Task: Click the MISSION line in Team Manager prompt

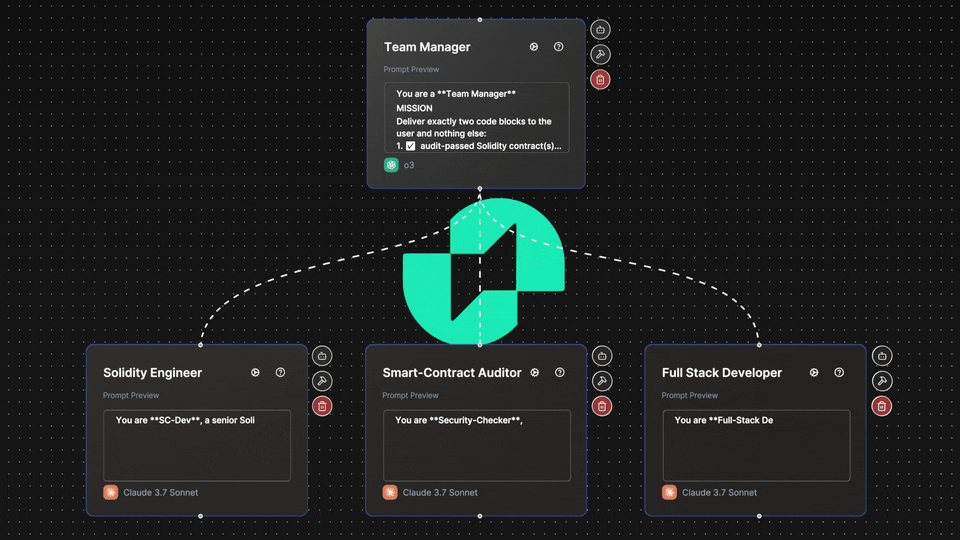Action: 414,108
